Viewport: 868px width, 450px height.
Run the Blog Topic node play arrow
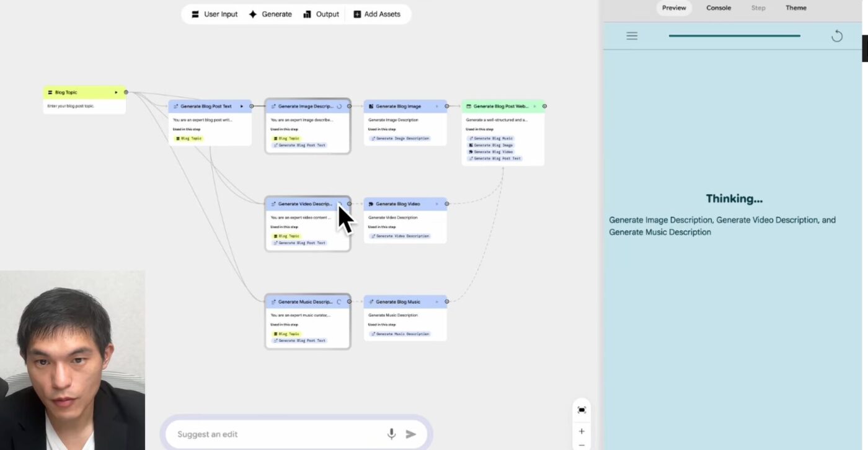click(x=116, y=92)
